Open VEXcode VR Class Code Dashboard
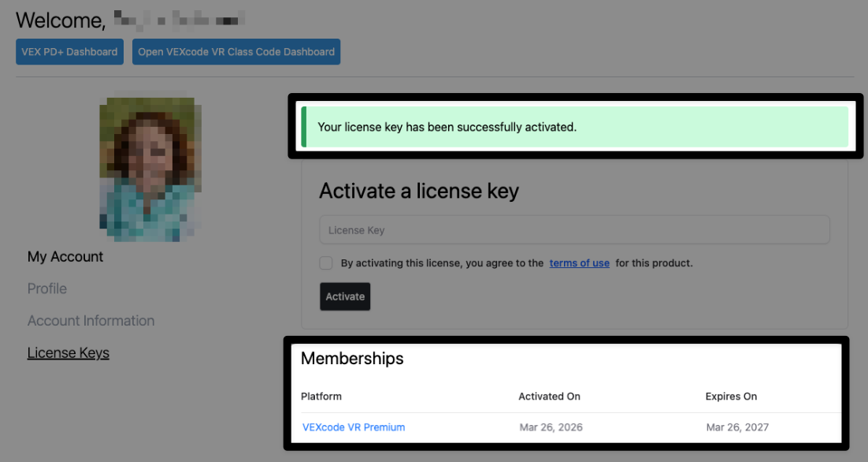This screenshot has height=462, width=868. (236, 51)
